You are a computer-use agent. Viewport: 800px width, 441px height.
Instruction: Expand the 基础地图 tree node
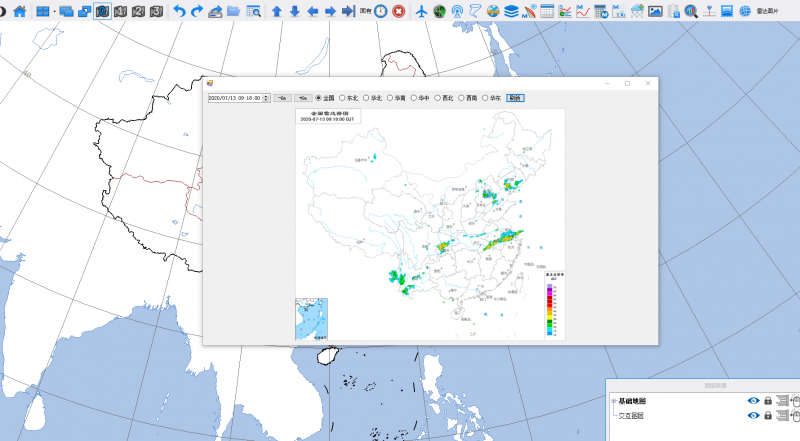point(614,401)
